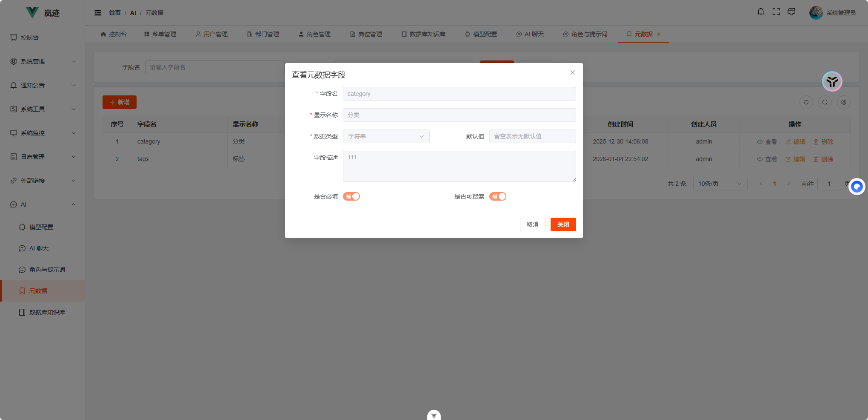Click the hamburger menu icon beside breadcrumb
868x420 pixels.
pos(97,12)
